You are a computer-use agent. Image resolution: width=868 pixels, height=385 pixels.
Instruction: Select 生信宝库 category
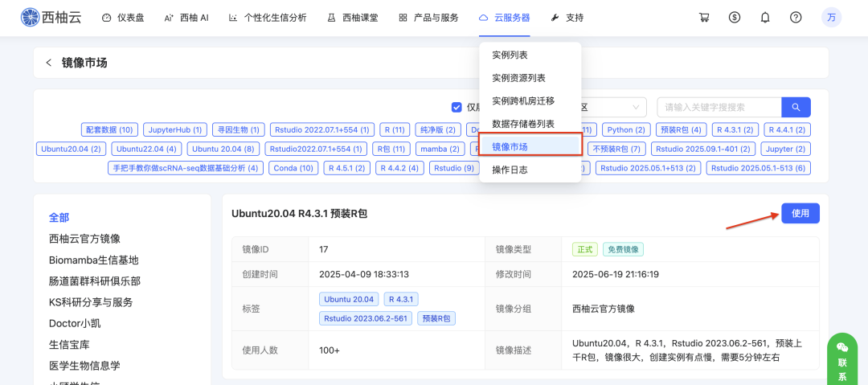point(69,345)
